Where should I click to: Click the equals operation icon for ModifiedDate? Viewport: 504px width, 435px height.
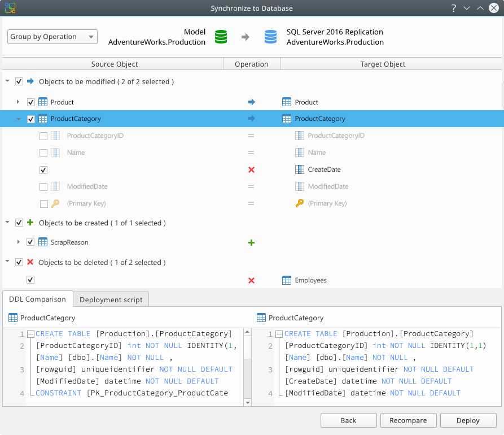click(x=251, y=186)
